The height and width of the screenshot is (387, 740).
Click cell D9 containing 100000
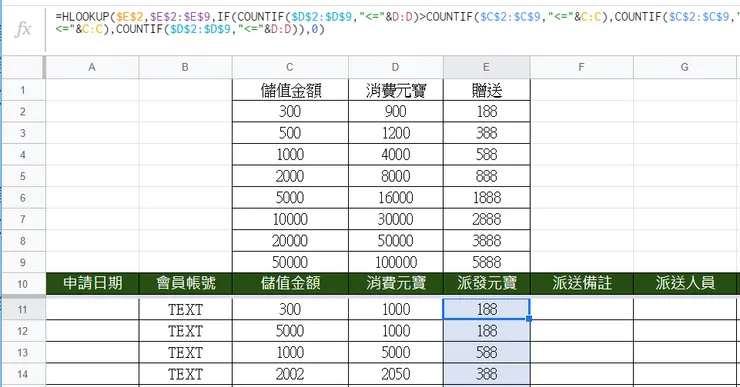tap(395, 262)
